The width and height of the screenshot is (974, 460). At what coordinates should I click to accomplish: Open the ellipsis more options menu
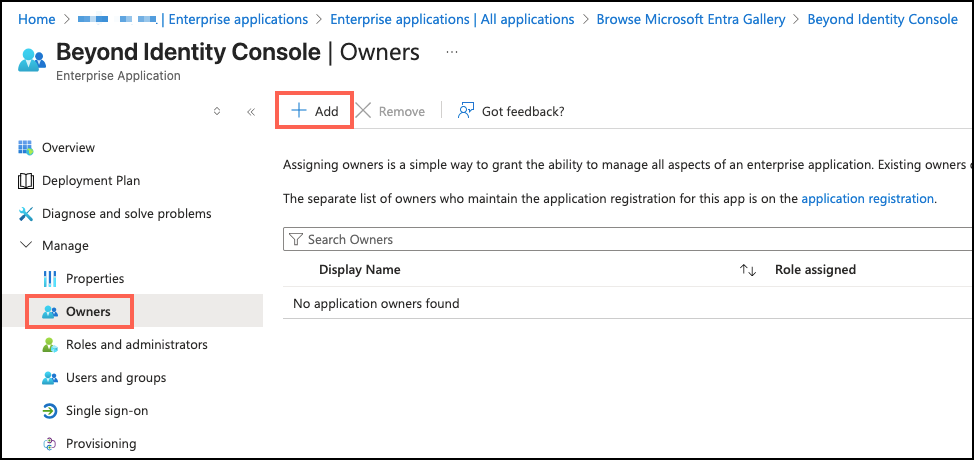click(x=452, y=52)
